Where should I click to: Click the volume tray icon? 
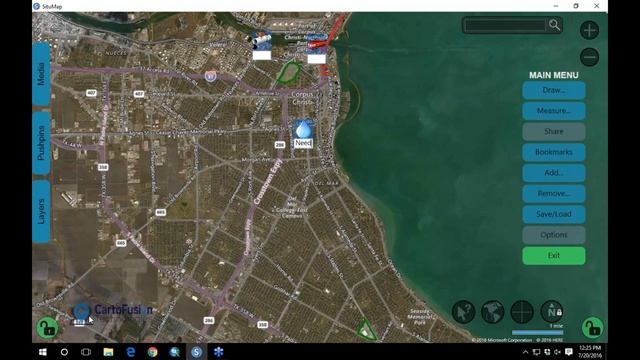[557, 352]
